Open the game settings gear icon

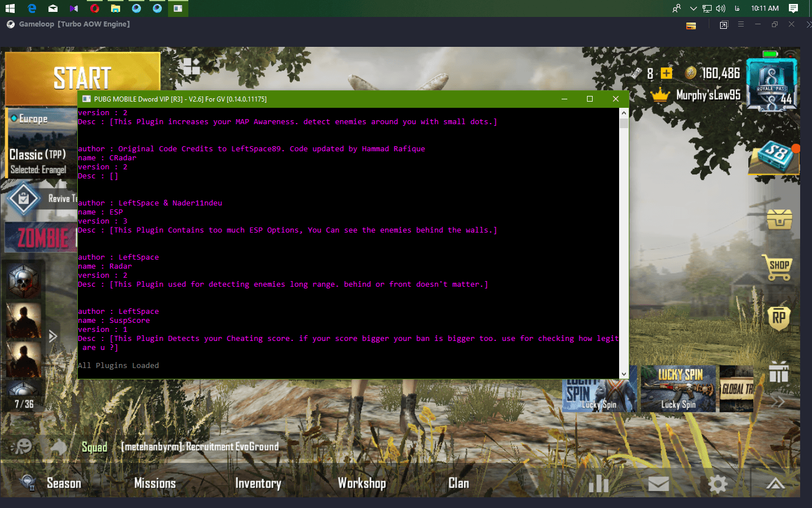coord(718,484)
